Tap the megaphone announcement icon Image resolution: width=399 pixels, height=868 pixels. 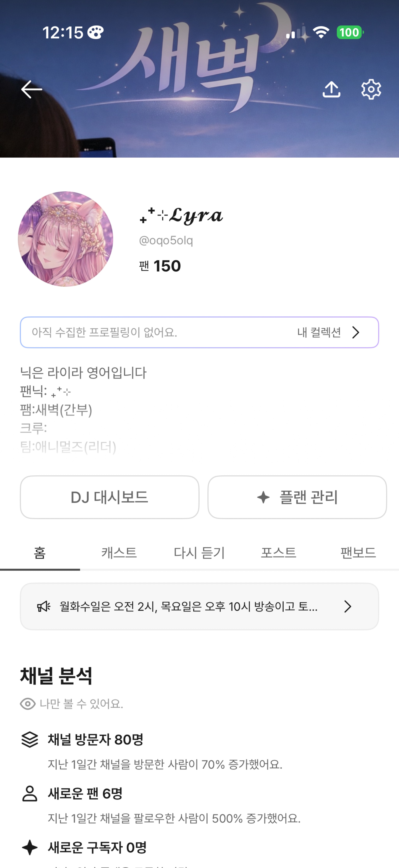click(x=43, y=607)
